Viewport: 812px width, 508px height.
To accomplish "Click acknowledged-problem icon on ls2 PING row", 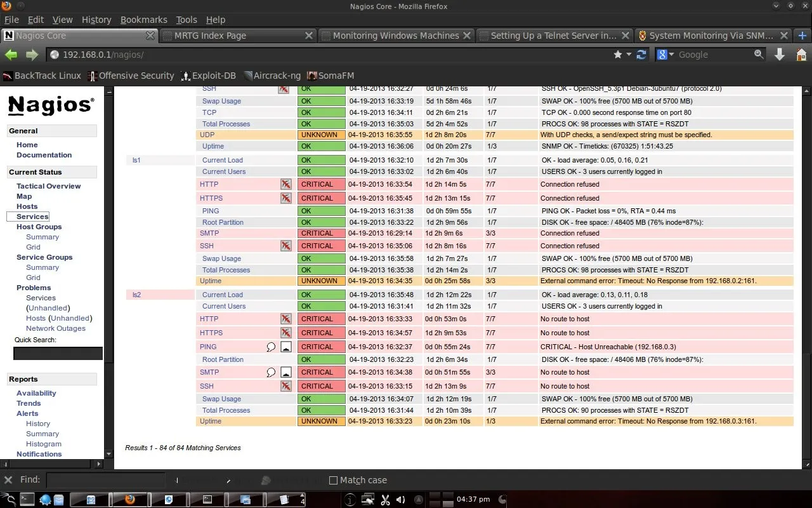I will click(x=286, y=347).
